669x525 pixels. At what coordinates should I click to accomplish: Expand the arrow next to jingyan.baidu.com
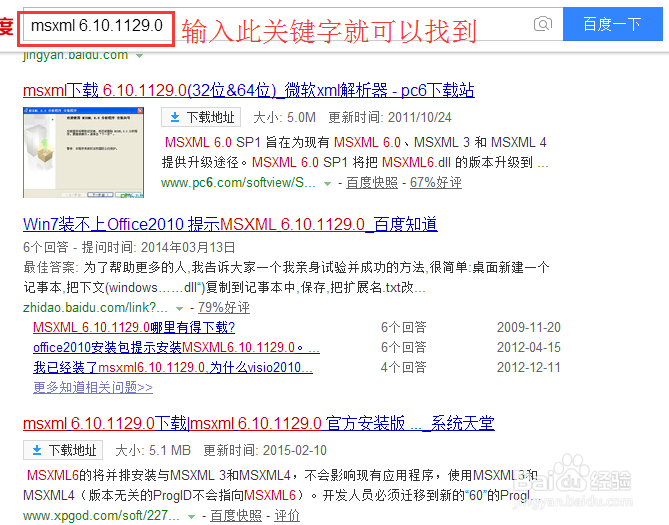[139, 55]
